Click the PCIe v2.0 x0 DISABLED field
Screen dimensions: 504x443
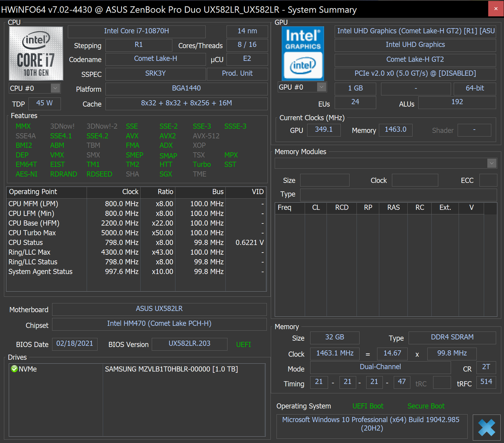[x=415, y=74]
